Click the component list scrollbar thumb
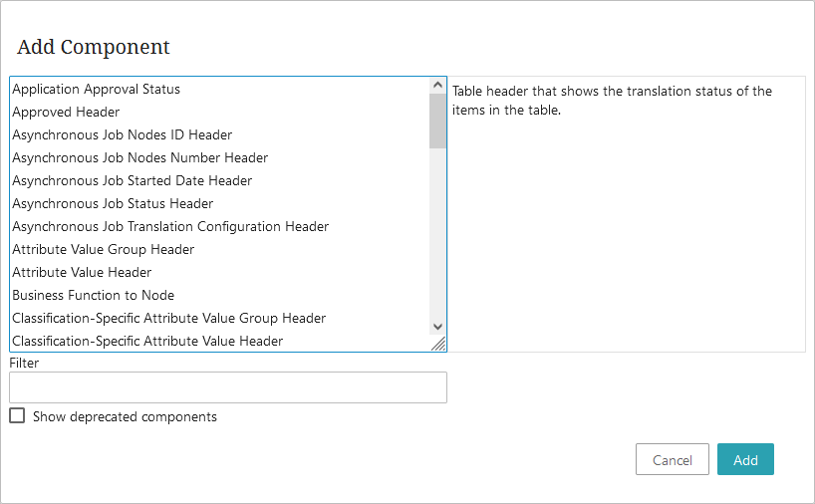815x504 pixels. tap(437, 121)
